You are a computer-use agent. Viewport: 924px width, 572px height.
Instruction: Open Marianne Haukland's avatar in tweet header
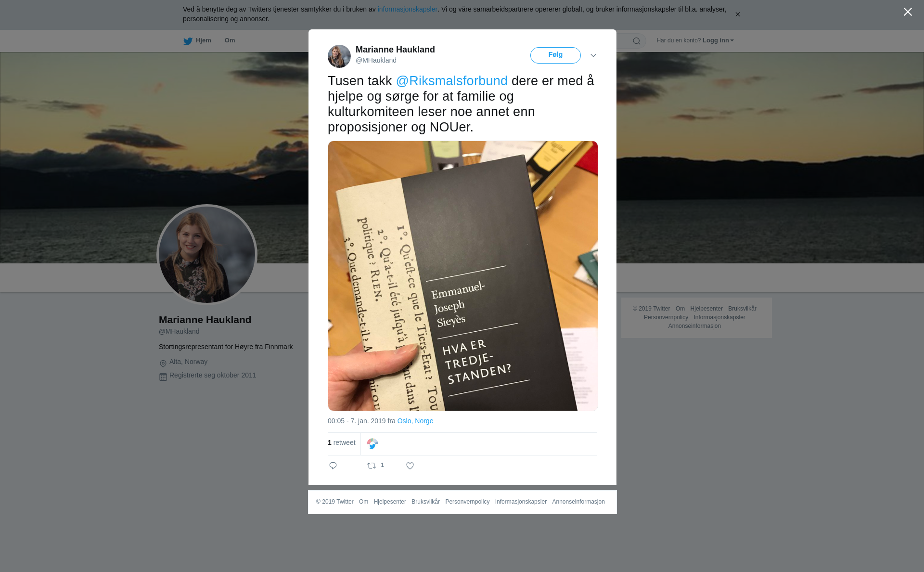coord(339,56)
